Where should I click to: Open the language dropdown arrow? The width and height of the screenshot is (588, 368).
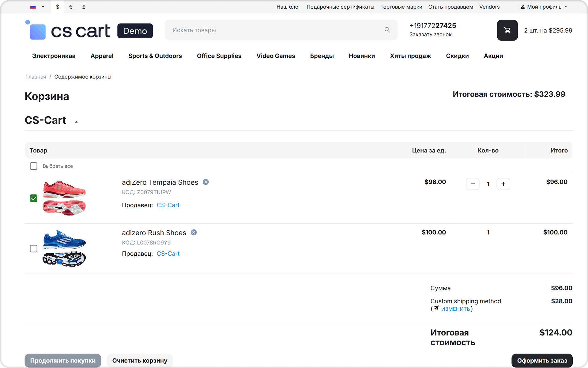tap(43, 7)
